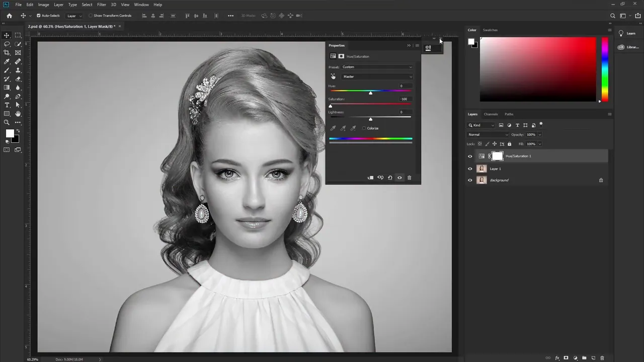Open the Opacity slider dropdown arrow
Screen dimensions: 644x362
540,135
